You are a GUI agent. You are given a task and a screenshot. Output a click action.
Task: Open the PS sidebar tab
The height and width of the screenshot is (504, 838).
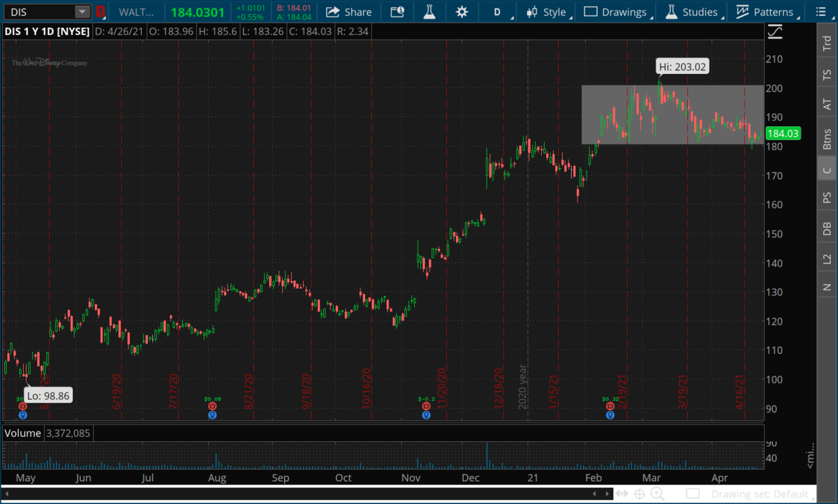pyautogui.click(x=827, y=198)
